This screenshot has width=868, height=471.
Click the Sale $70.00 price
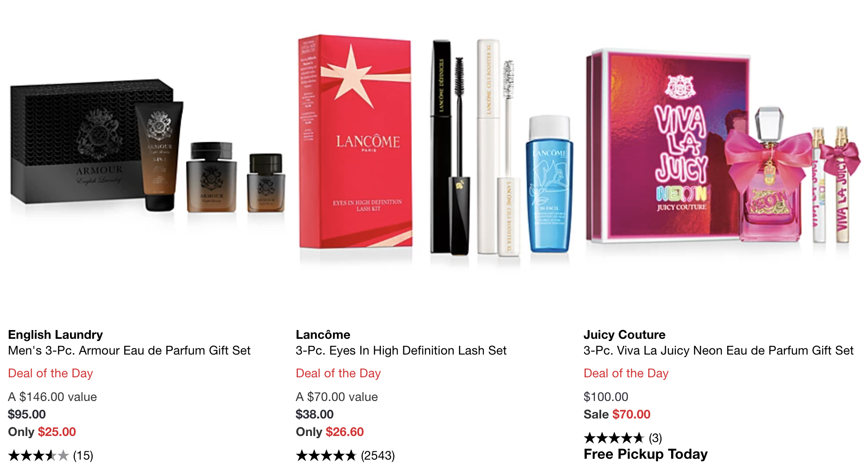click(x=617, y=415)
